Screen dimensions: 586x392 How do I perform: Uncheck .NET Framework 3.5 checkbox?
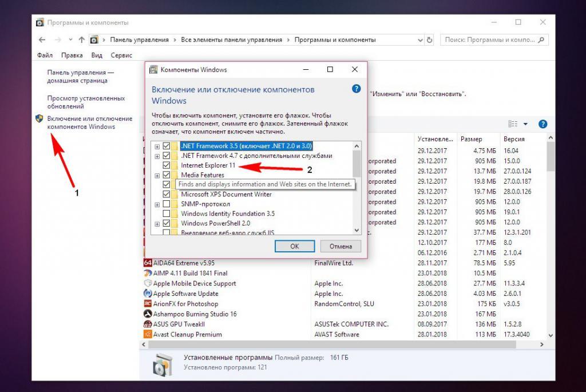pos(167,146)
